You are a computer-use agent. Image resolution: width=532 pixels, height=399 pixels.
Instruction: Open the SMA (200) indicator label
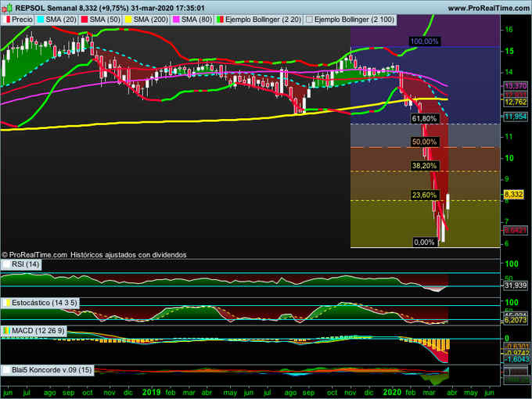146,20
